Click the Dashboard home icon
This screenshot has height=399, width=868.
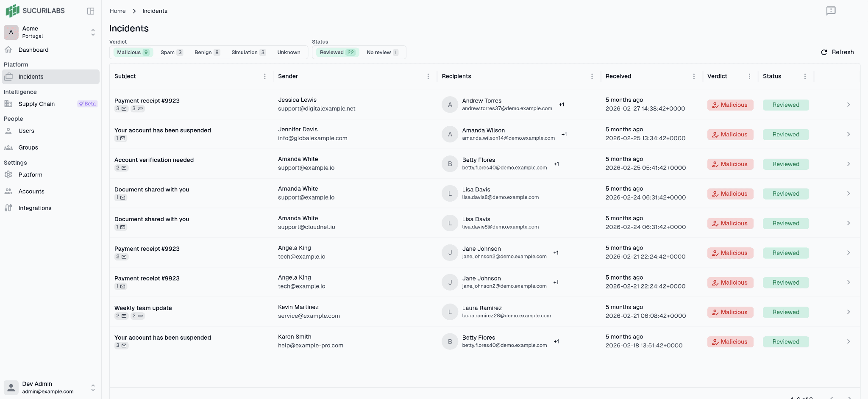pos(8,50)
